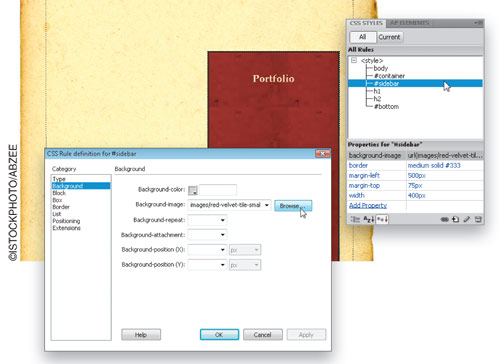Switch to AP Elements tab
Viewport: 500px width, 364px height.
coord(410,23)
